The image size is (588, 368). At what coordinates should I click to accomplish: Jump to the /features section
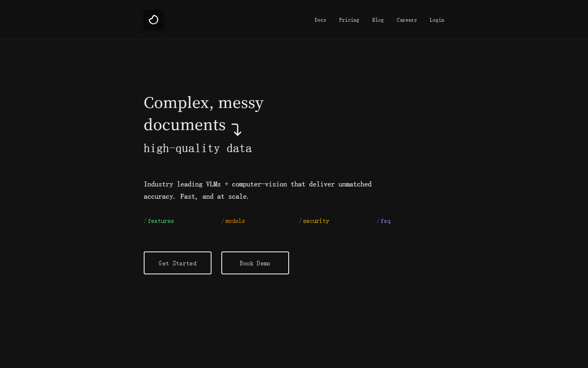(159, 221)
